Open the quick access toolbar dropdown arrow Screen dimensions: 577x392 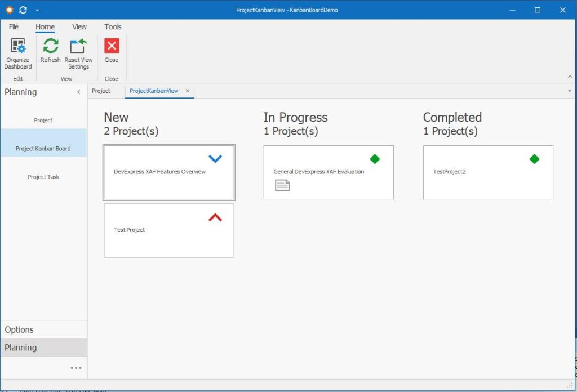point(37,10)
